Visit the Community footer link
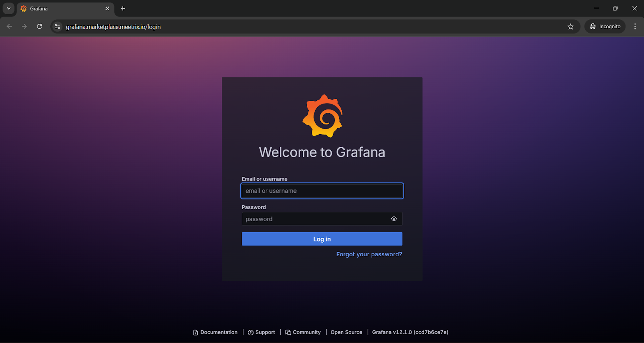Viewport: 644px width, 343px height. pos(306,332)
